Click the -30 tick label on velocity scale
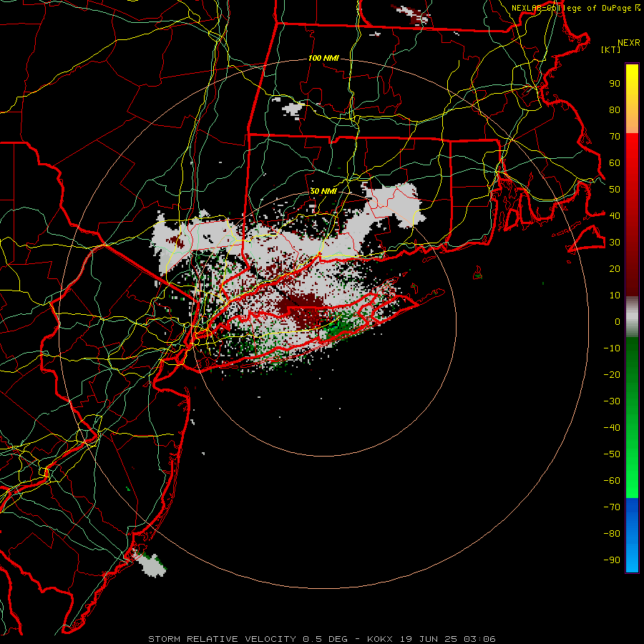The height and width of the screenshot is (644, 644). (x=612, y=401)
